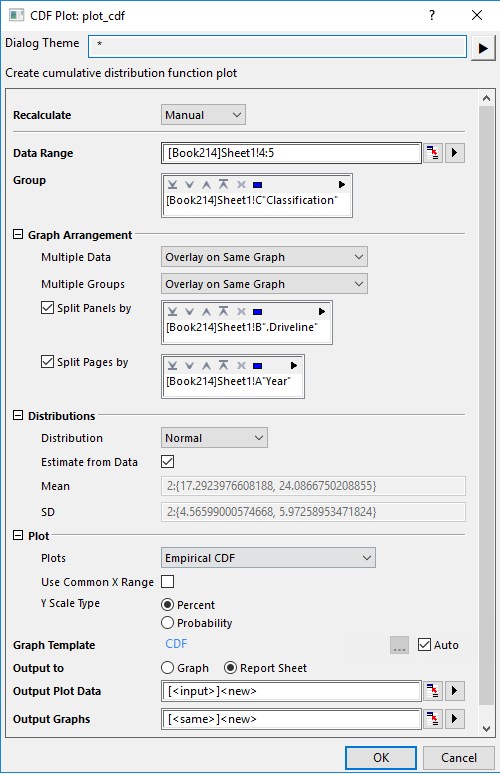500x774 pixels.
Task: Uncheck the Auto graph template checkbox
Action: (x=424, y=645)
